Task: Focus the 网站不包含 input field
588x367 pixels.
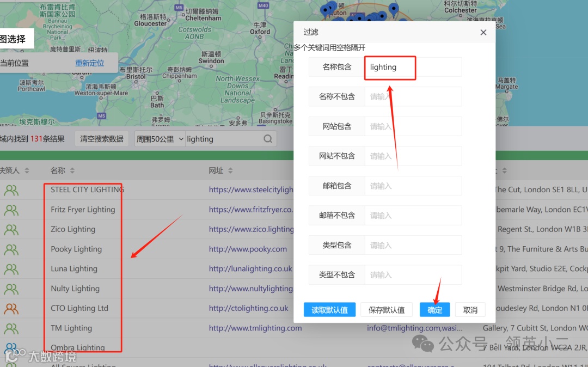Action: [x=413, y=156]
